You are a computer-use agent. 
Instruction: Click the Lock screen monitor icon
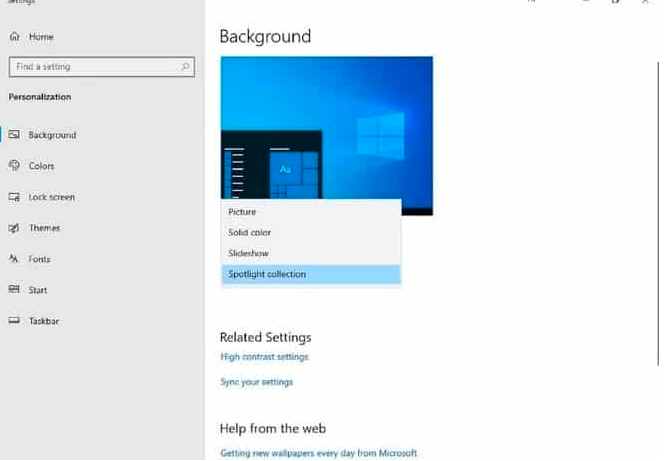(14, 197)
